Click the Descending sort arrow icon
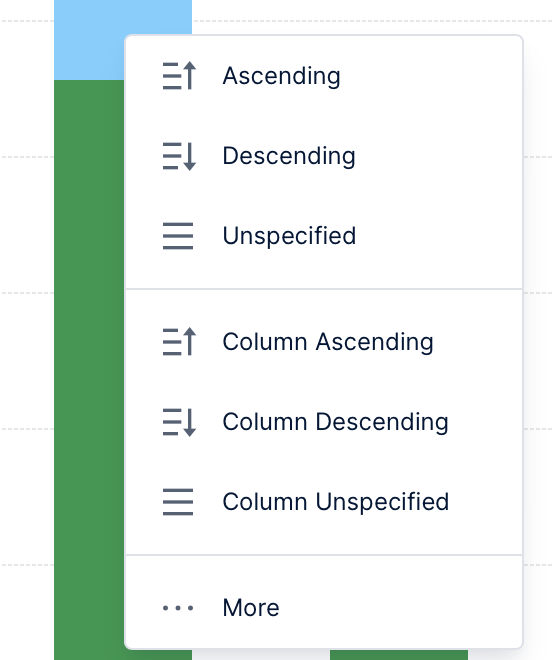554x660 pixels. coord(179,156)
